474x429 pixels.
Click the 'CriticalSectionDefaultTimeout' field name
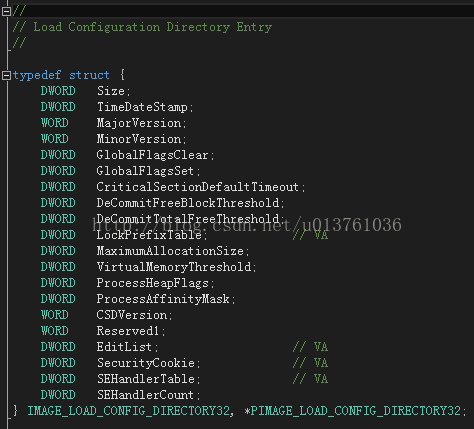tap(198, 187)
